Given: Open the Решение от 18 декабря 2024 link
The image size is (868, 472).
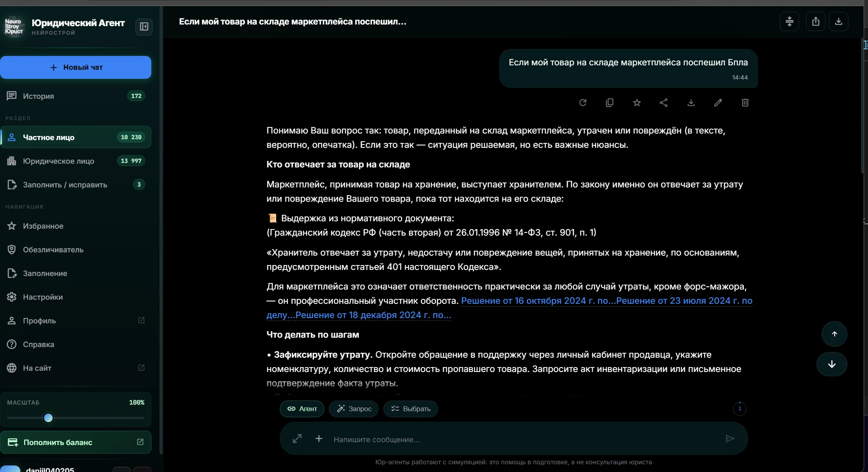Looking at the screenshot, I should coord(373,315).
